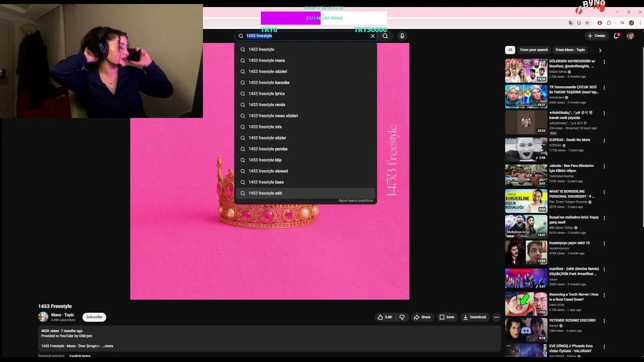Open Removing a Tooth Nerve video title
Screen dimensions: 644x362
point(574,297)
